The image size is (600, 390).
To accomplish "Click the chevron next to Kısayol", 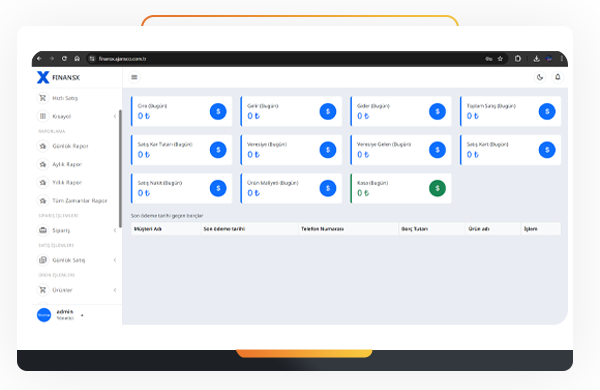I will pos(115,116).
